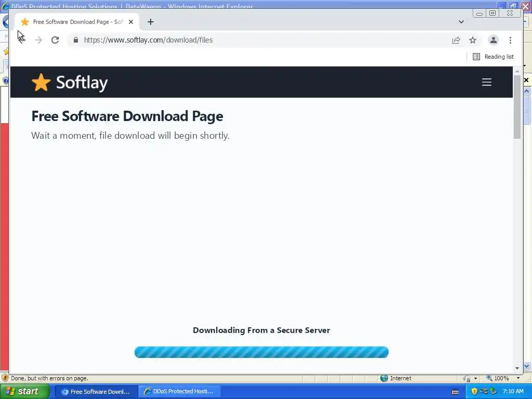Image resolution: width=532 pixels, height=399 pixels.
Task: Click the forward navigation arrow
Action: (38, 40)
